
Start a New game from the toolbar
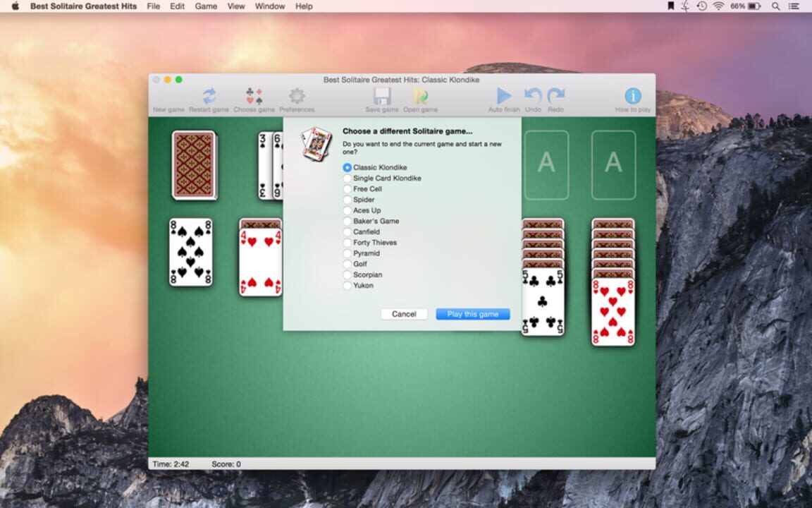tap(167, 97)
